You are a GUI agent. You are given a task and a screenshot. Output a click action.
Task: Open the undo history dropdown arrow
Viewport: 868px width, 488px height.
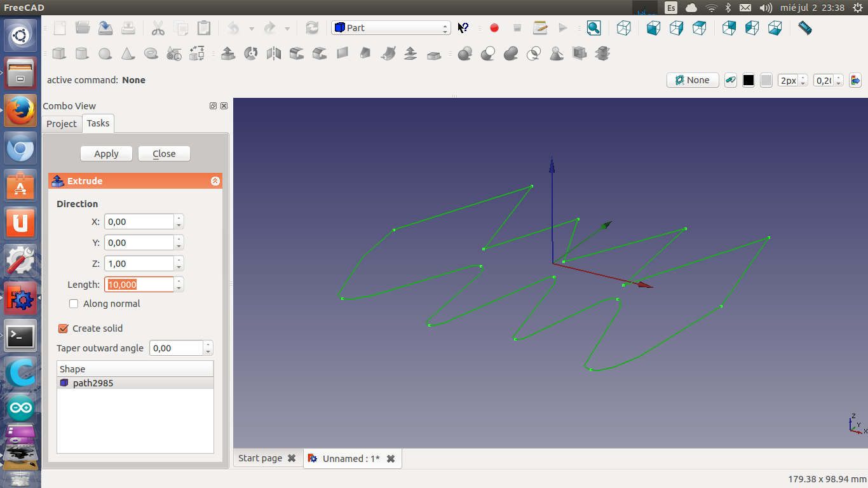(x=252, y=29)
